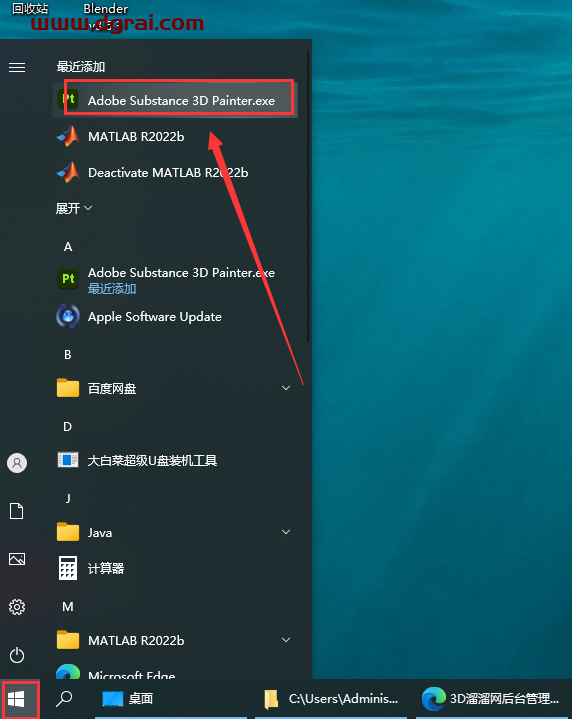Click the letter B section header
This screenshot has width=572, height=719.
coord(68,354)
